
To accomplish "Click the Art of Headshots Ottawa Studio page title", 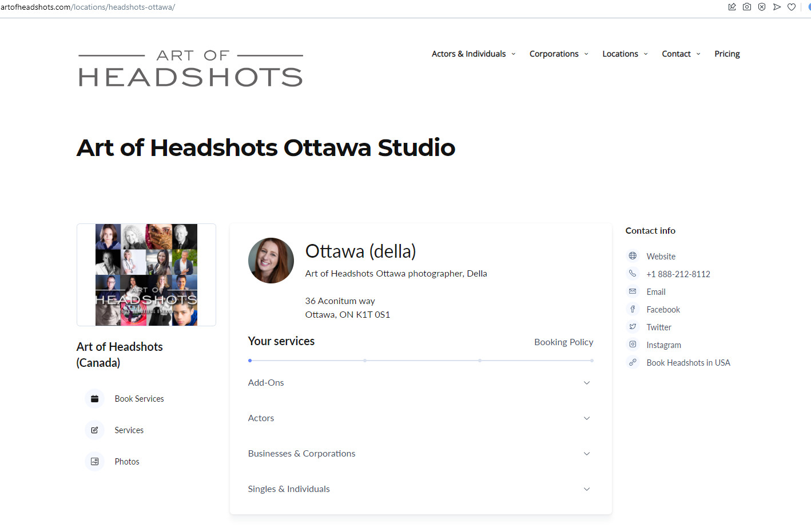I will click(x=266, y=148).
